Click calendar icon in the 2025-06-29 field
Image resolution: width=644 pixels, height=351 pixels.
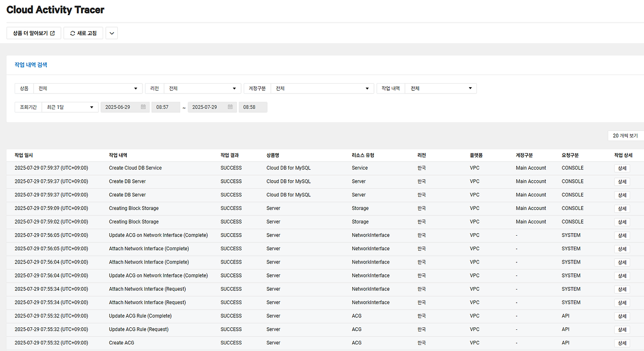click(143, 107)
